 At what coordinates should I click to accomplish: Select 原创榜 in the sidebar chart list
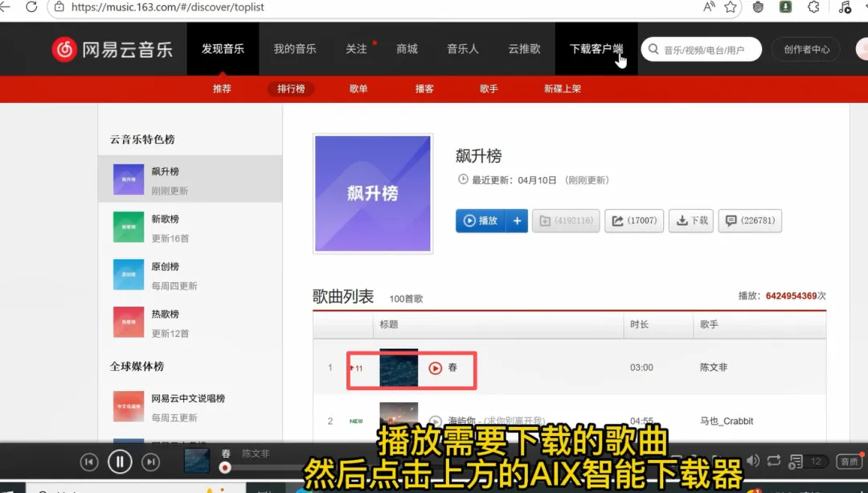pyautogui.click(x=190, y=275)
